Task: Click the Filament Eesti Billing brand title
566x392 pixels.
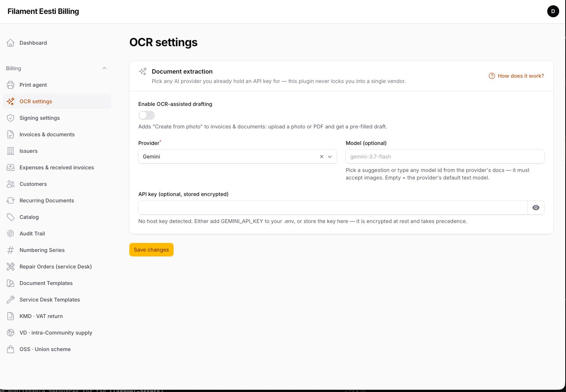Action: [43, 11]
